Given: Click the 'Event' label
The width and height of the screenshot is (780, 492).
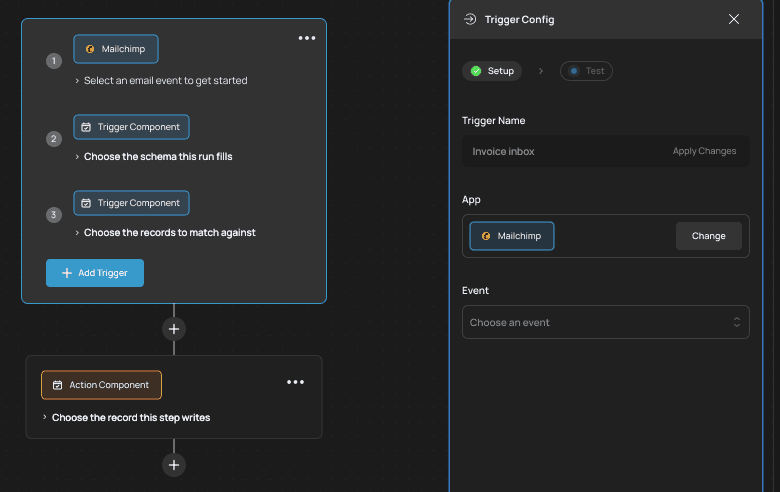Looking at the screenshot, I should click(x=475, y=291).
